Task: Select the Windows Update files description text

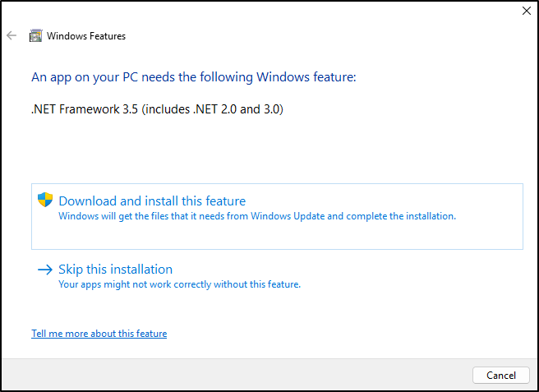Action: click(x=257, y=216)
